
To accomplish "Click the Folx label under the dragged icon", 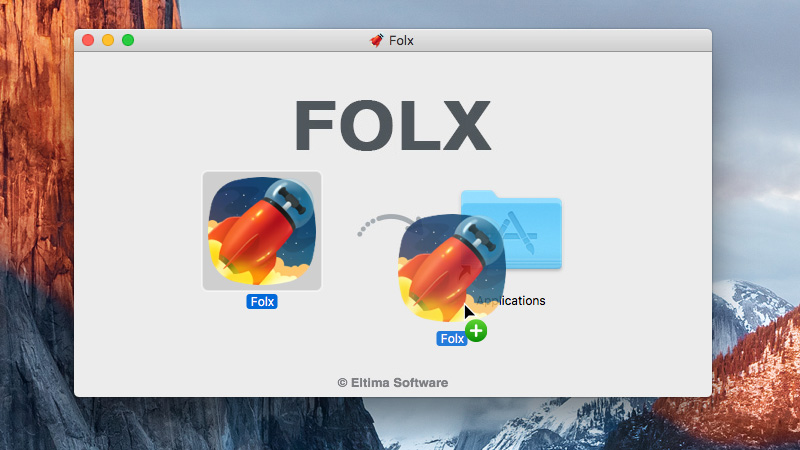I will click(x=452, y=338).
